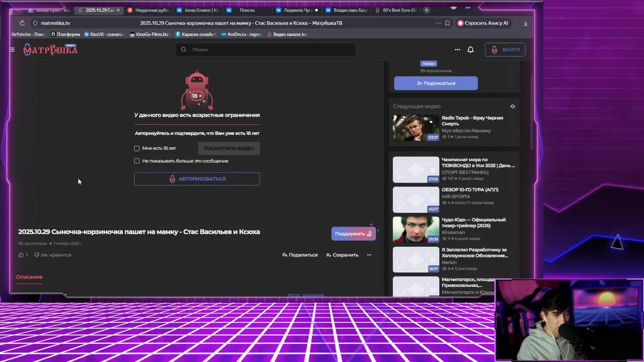Open Kinooman channel
Viewport: 644px width, 362px height.
click(453, 233)
